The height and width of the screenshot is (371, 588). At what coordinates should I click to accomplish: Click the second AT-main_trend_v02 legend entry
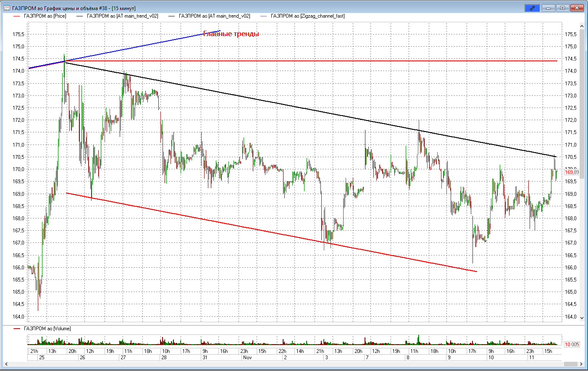tap(214, 16)
